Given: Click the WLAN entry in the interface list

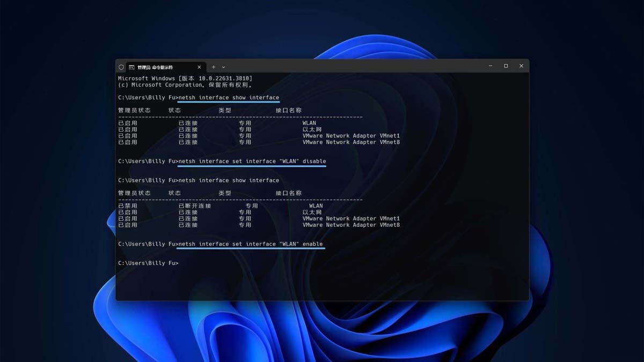Looking at the screenshot, I should [310, 122].
